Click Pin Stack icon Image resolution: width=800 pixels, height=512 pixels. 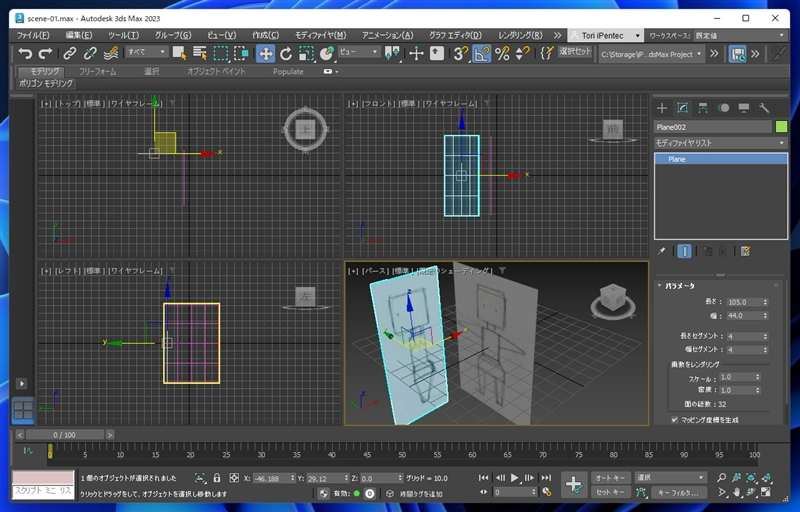662,251
